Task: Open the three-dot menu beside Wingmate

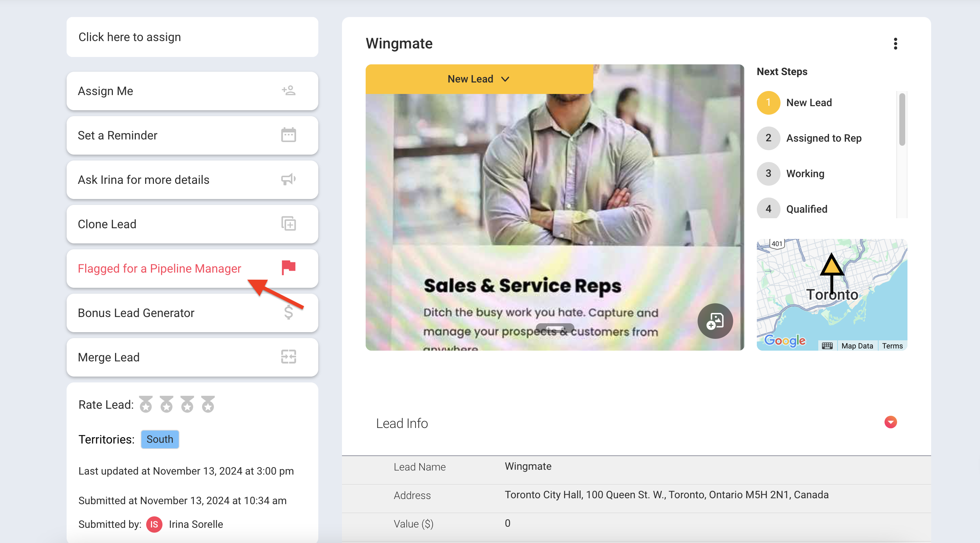Action: click(x=895, y=44)
